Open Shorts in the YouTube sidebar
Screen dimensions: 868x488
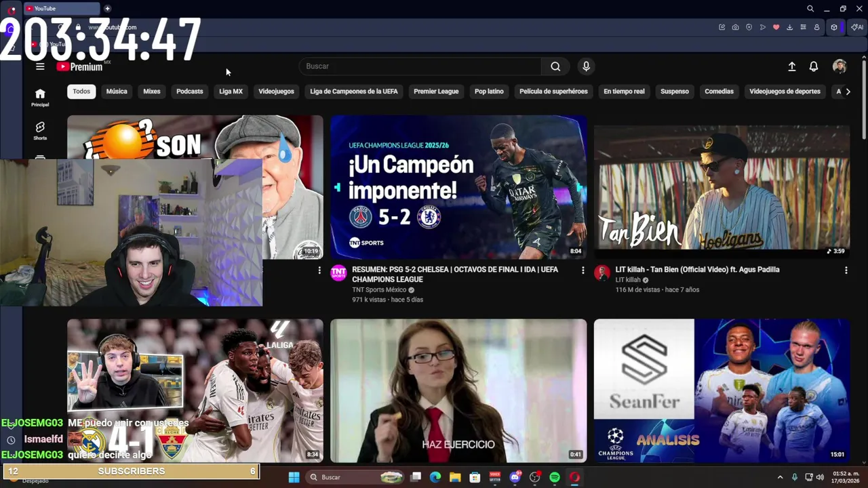40,131
